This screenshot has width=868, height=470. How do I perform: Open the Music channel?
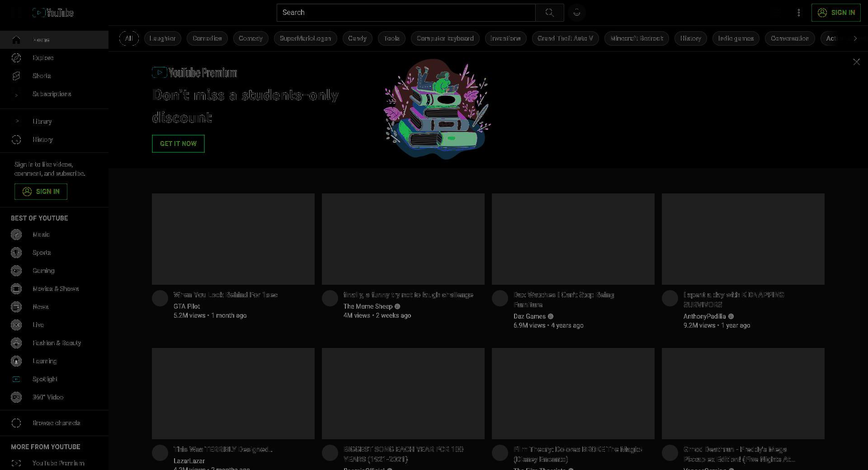54,235
